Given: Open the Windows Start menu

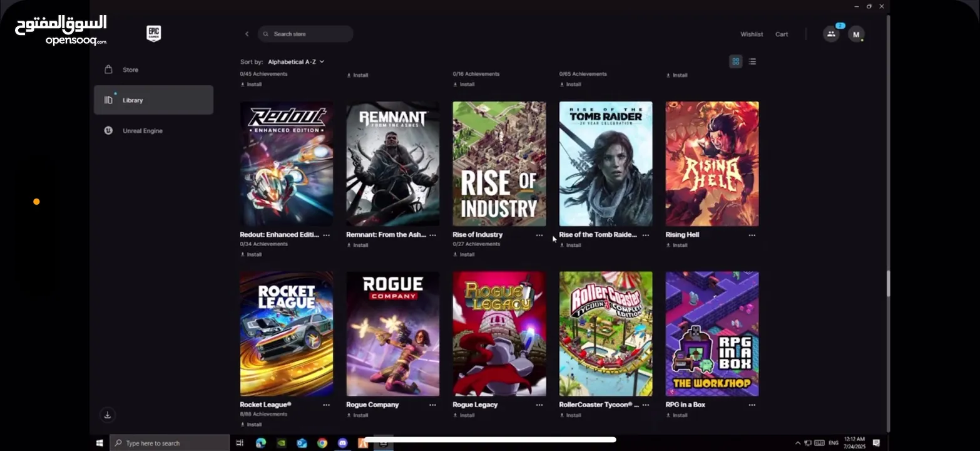Looking at the screenshot, I should click(x=100, y=443).
